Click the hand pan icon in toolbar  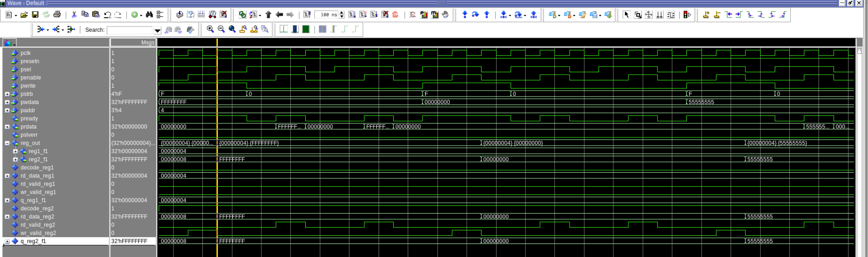445,15
